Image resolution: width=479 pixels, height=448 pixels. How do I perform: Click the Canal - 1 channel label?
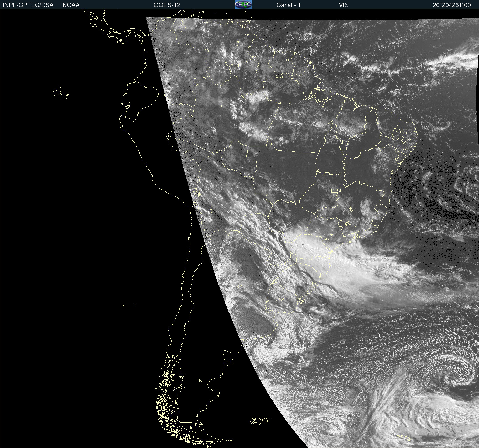pyautogui.click(x=288, y=5)
